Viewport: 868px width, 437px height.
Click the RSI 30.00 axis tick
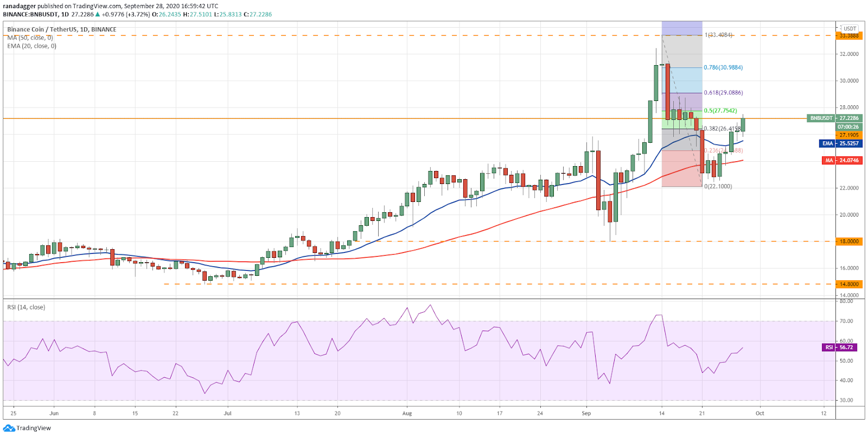click(846, 401)
